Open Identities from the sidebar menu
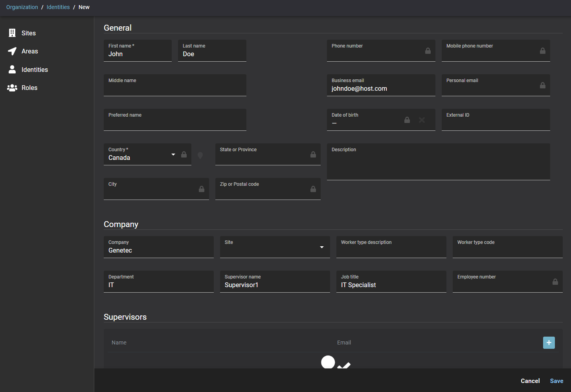Screen dimensions: 571x392 point(35,70)
